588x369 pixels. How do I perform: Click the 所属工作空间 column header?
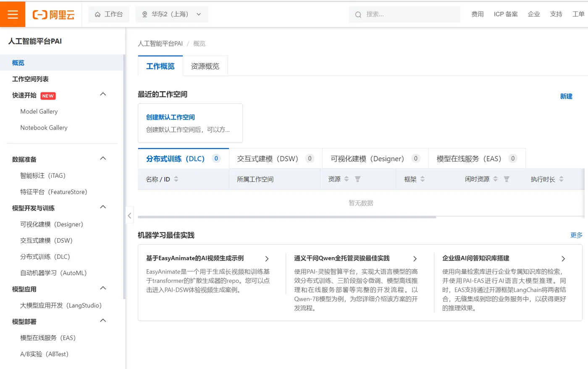255,179
